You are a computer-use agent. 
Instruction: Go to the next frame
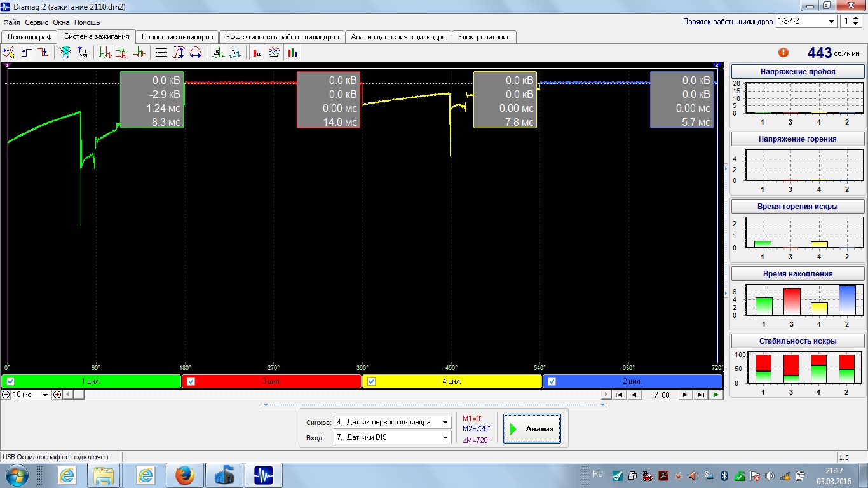685,395
